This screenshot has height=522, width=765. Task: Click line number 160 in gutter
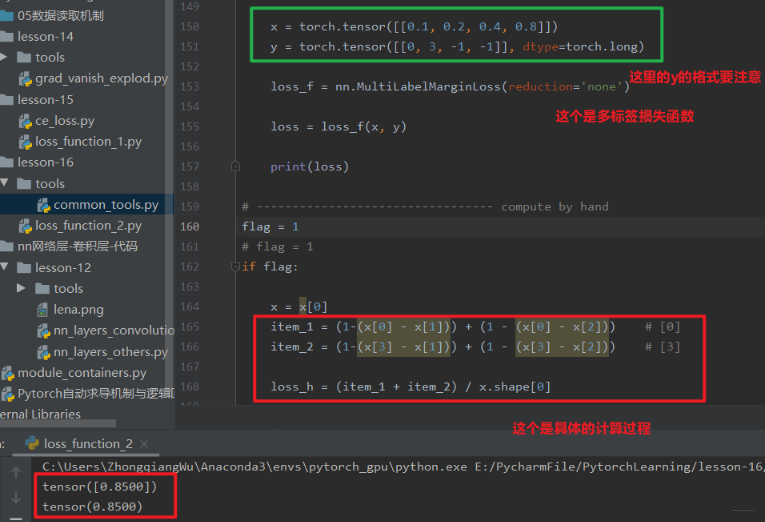pos(190,227)
